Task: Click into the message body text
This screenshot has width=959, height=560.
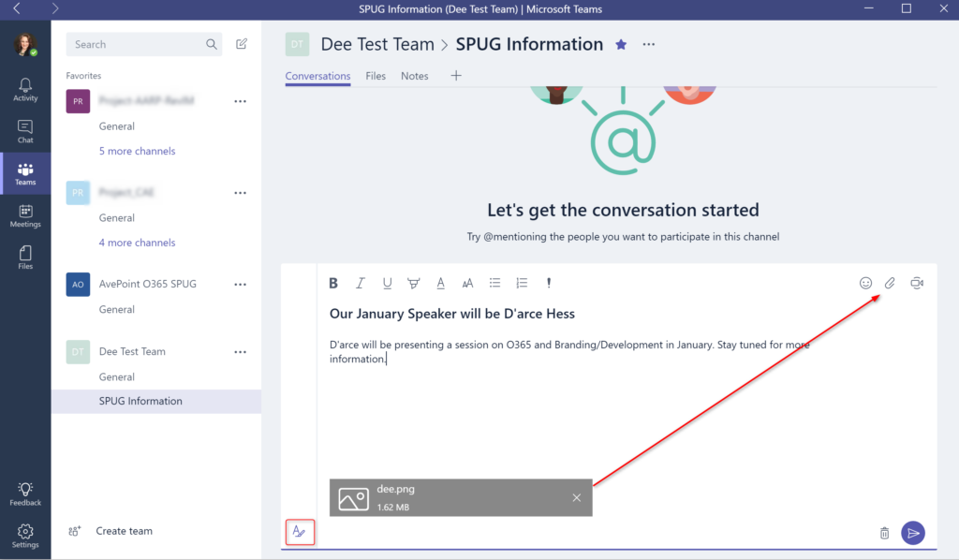Action: click(x=569, y=351)
